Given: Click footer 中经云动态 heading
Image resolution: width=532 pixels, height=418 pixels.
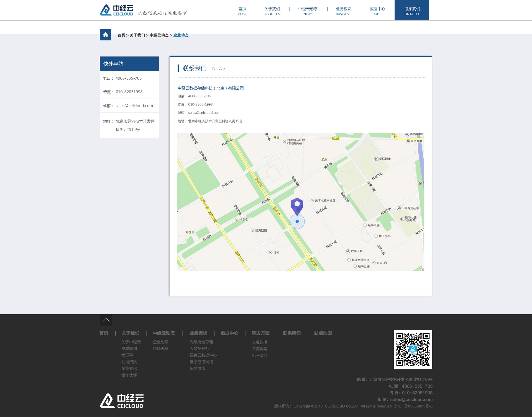Looking at the screenshot, I should click(x=164, y=333).
